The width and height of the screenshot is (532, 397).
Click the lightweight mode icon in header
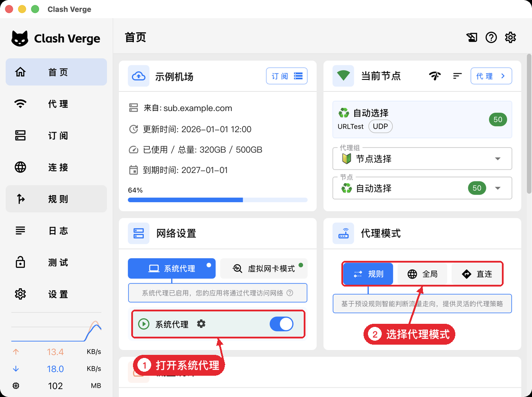[x=472, y=38]
